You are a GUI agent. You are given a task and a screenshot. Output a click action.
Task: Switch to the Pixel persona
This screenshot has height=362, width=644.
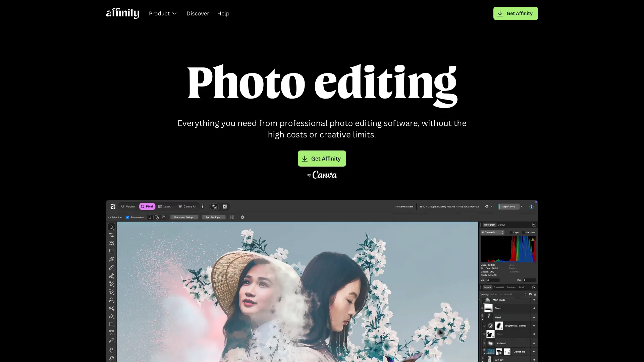(x=147, y=206)
